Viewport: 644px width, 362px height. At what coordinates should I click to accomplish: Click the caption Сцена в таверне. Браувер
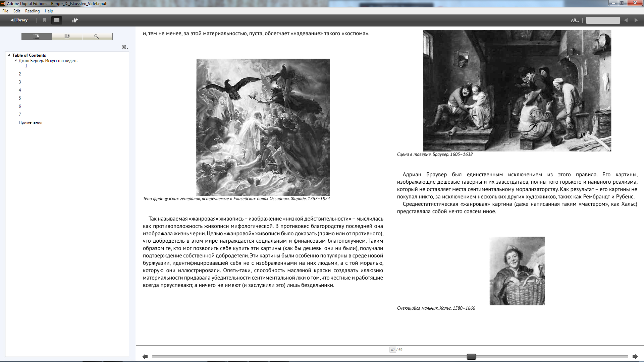[435, 155]
